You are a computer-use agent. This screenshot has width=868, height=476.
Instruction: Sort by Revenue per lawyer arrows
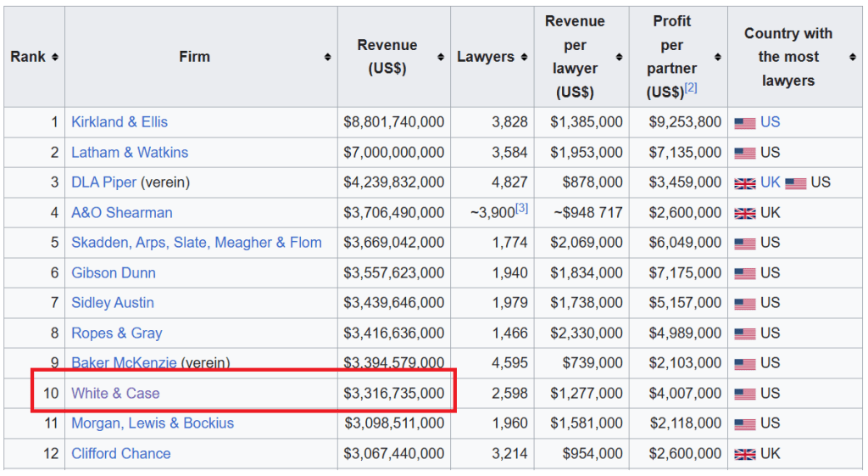620,57
